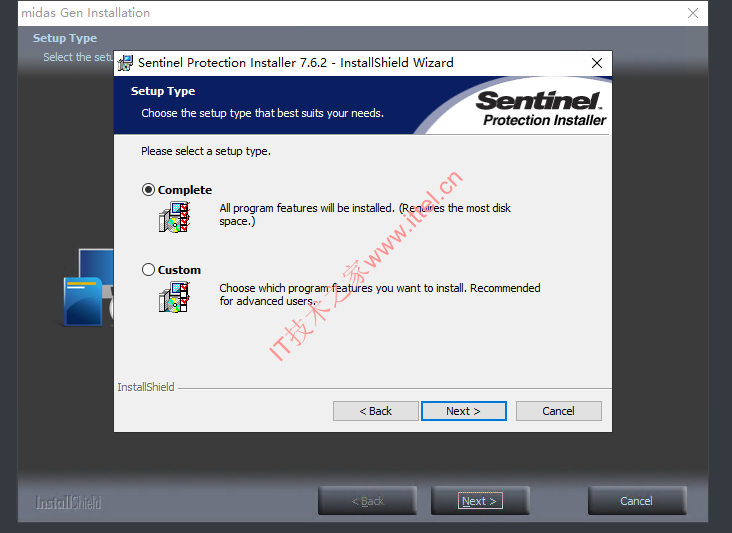
Task: Click the 'Setup Type' heading in midas window
Action: coord(65,38)
